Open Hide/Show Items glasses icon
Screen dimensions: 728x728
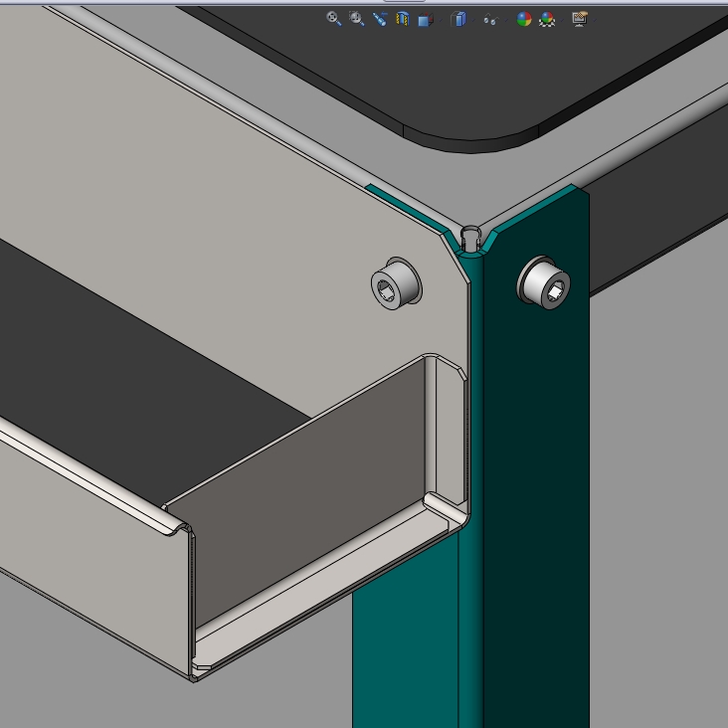490,20
